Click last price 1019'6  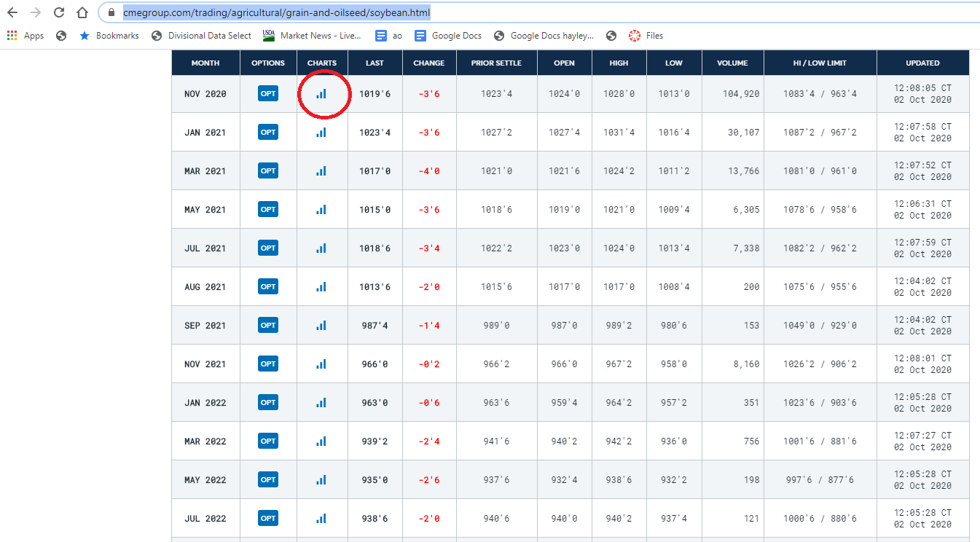[x=375, y=94]
